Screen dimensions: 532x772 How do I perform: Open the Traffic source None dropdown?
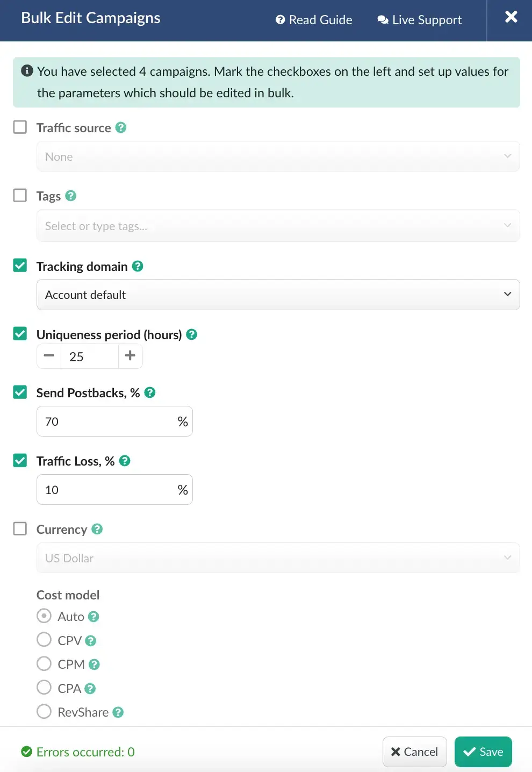[278, 156]
